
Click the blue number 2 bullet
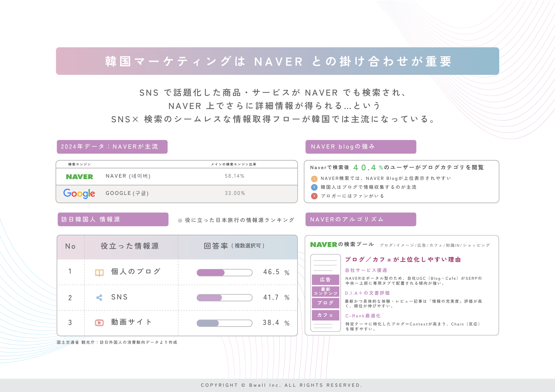coord(314,187)
